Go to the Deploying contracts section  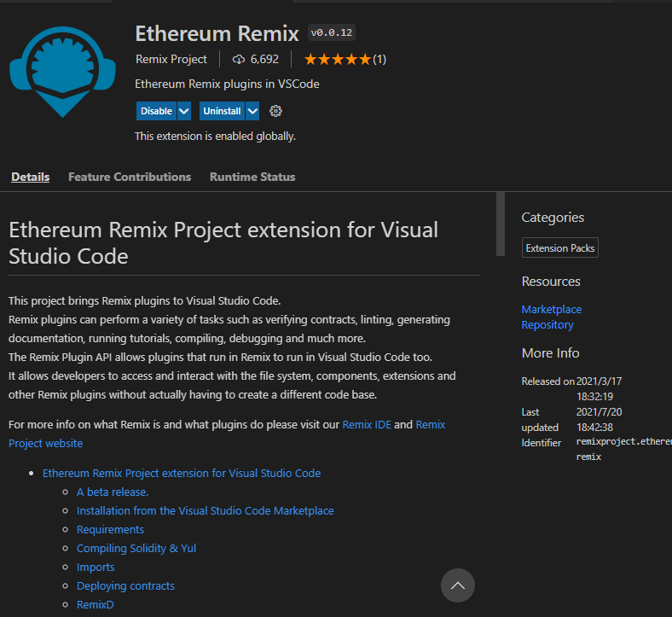click(x=125, y=585)
